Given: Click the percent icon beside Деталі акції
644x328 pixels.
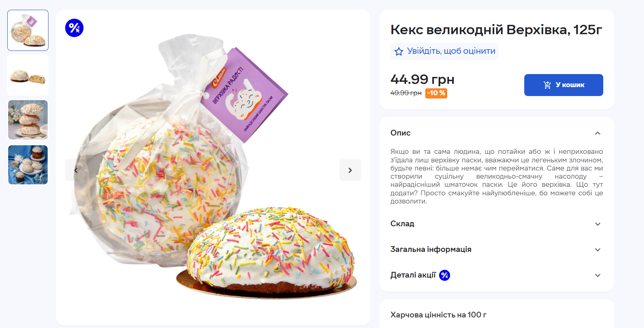Looking at the screenshot, I should (444, 276).
